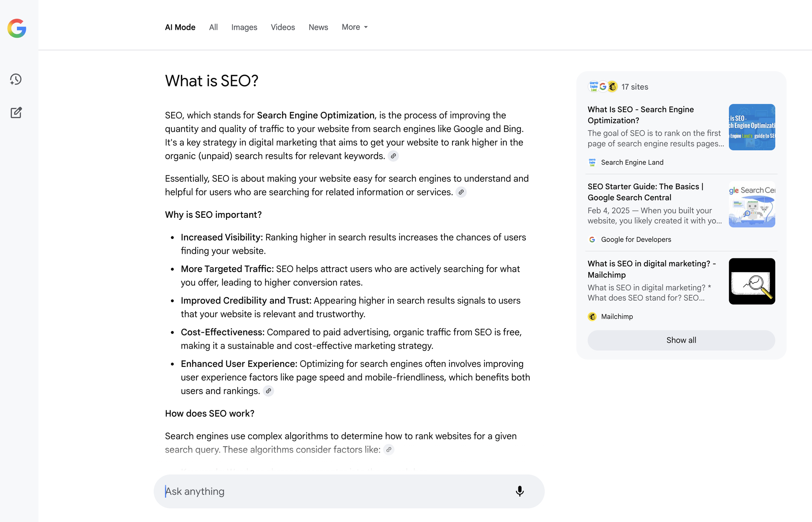Open the 'SEO Starter Guide: The Basics' link
The height and width of the screenshot is (522, 812).
coord(645,192)
